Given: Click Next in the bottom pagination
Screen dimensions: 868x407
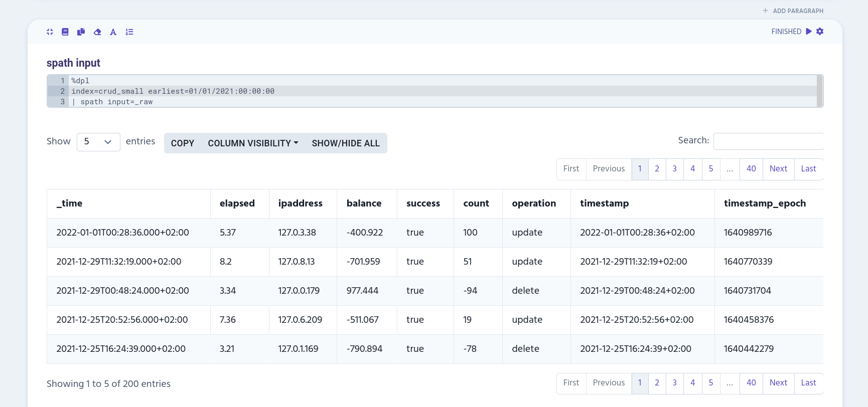Looking at the screenshot, I should 778,383.
